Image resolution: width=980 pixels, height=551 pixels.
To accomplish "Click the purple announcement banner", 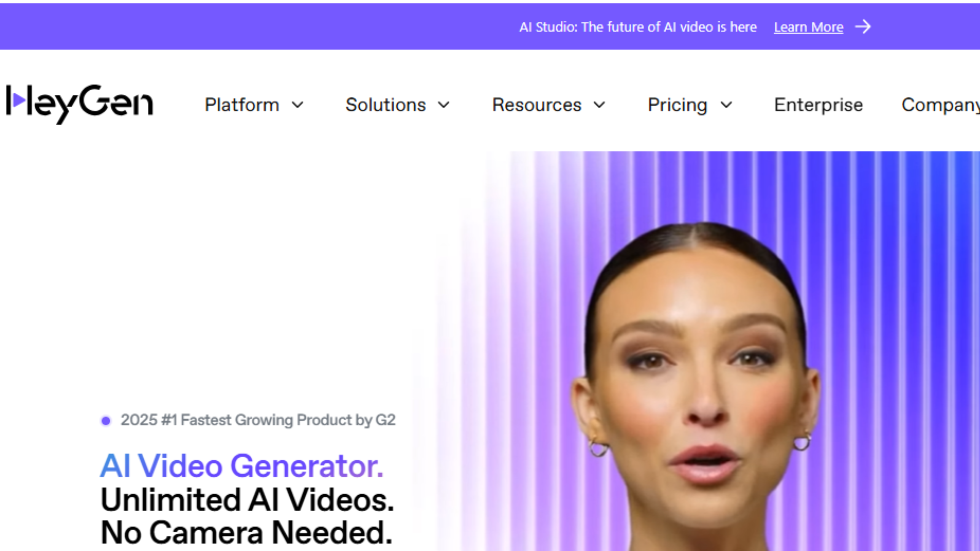I will point(490,26).
